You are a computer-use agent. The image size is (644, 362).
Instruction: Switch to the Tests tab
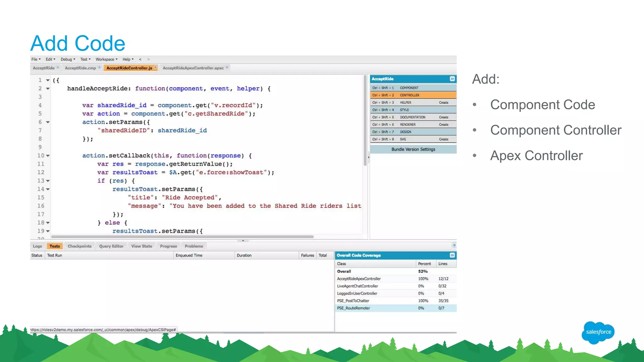[x=55, y=246]
